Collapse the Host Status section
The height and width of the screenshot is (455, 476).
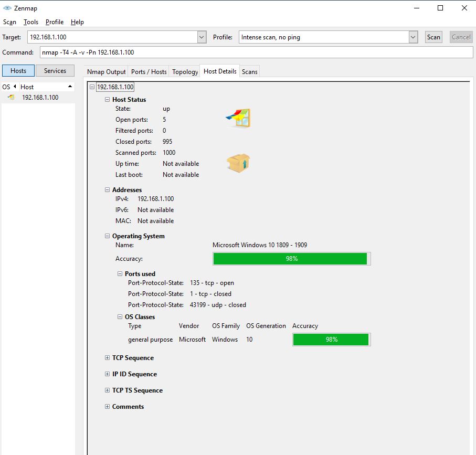tap(107, 99)
